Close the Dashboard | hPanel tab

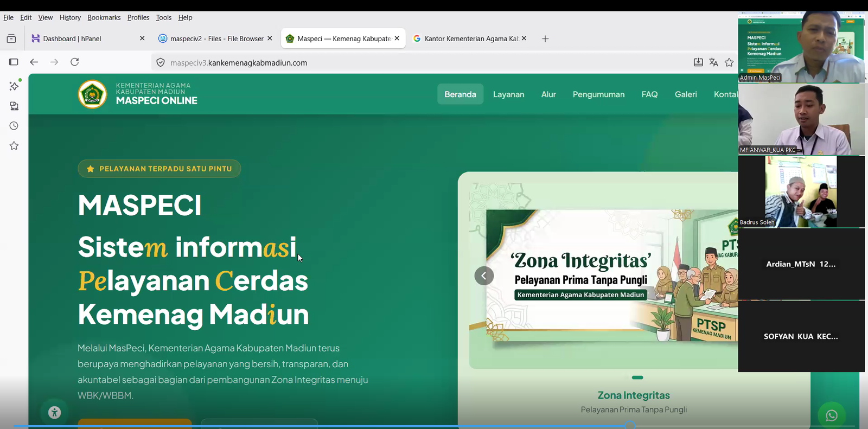pyautogui.click(x=142, y=39)
